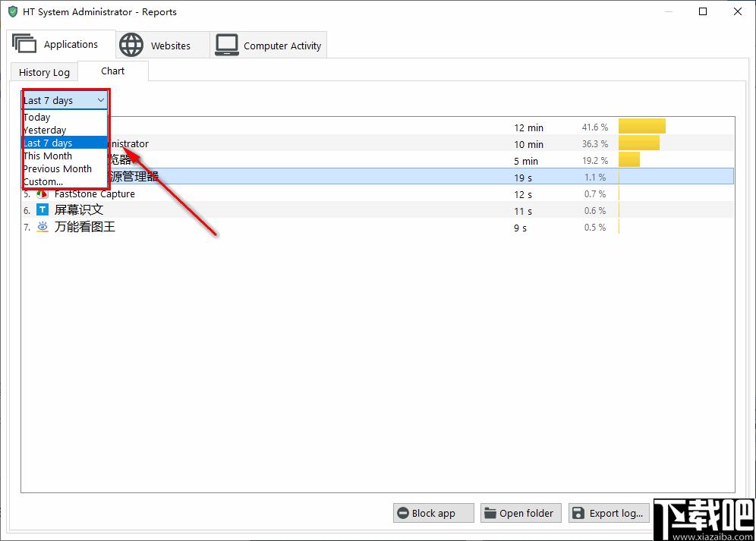Close the Reports window
Screen dimensions: 756x541
(738, 11)
